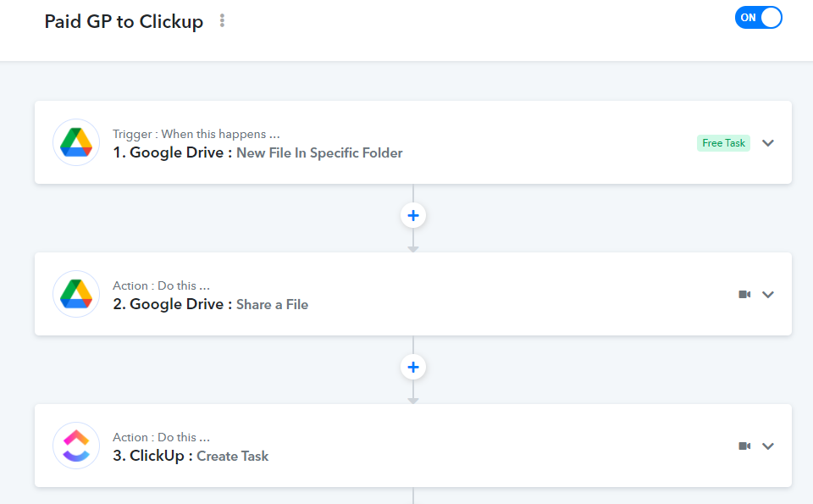
Task: Click the Free Task badge
Action: pyautogui.click(x=723, y=143)
